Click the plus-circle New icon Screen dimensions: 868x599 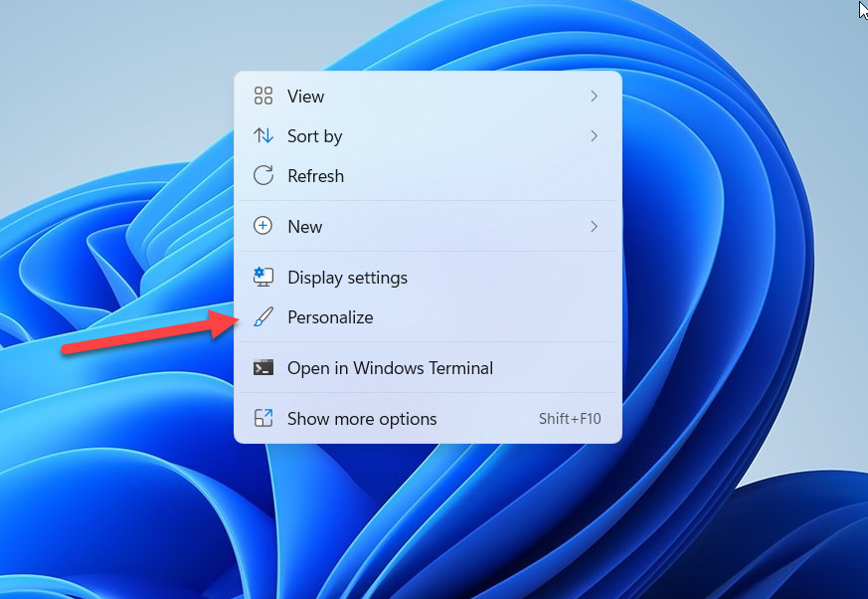click(x=263, y=227)
